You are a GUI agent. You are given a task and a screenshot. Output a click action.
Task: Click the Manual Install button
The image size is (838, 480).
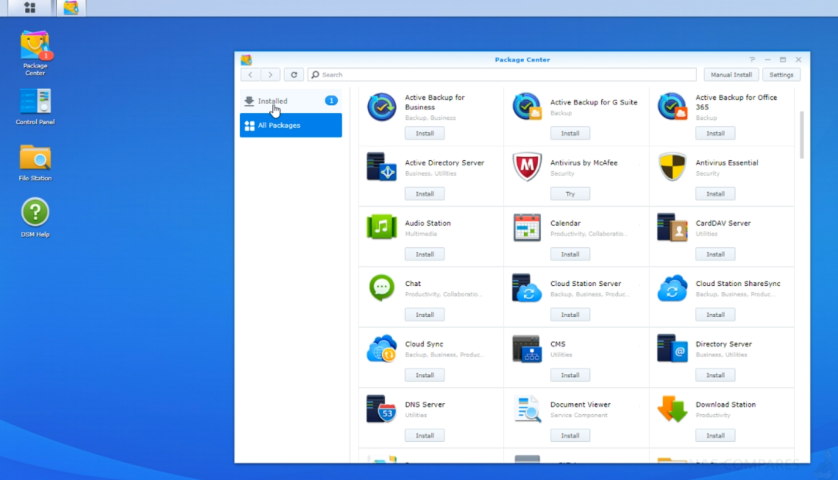[731, 75]
